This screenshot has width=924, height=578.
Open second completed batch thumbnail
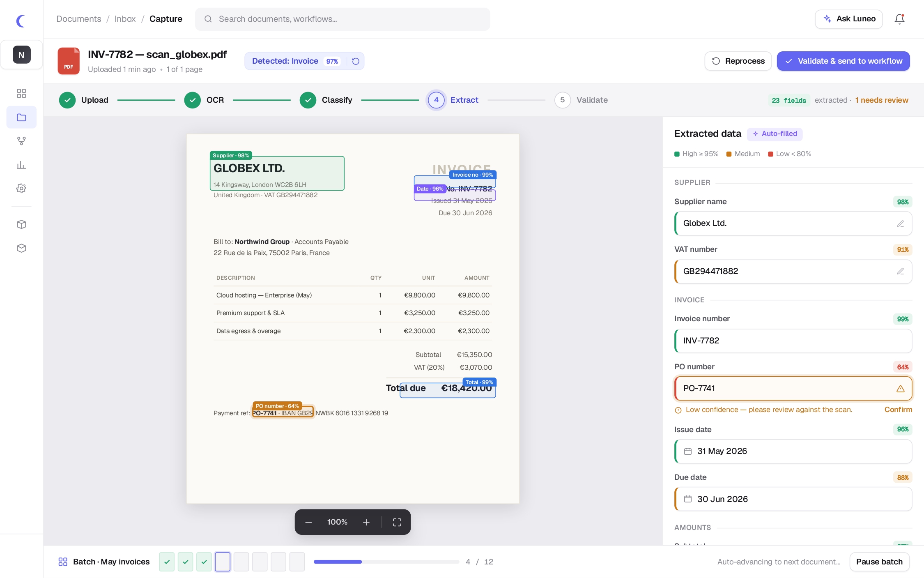pyautogui.click(x=185, y=562)
